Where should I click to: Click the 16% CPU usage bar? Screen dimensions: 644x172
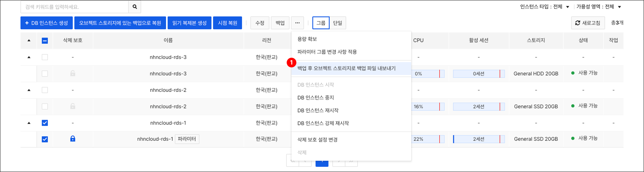(428, 107)
